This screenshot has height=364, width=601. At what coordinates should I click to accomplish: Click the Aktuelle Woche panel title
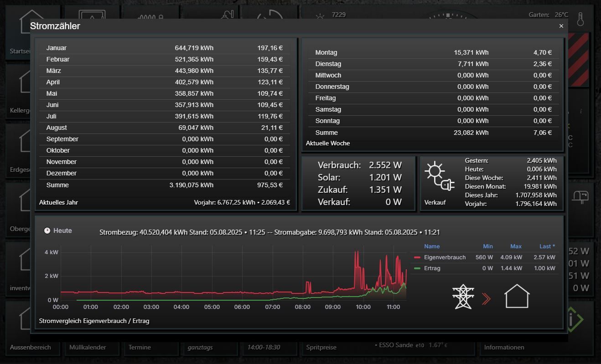coord(328,143)
